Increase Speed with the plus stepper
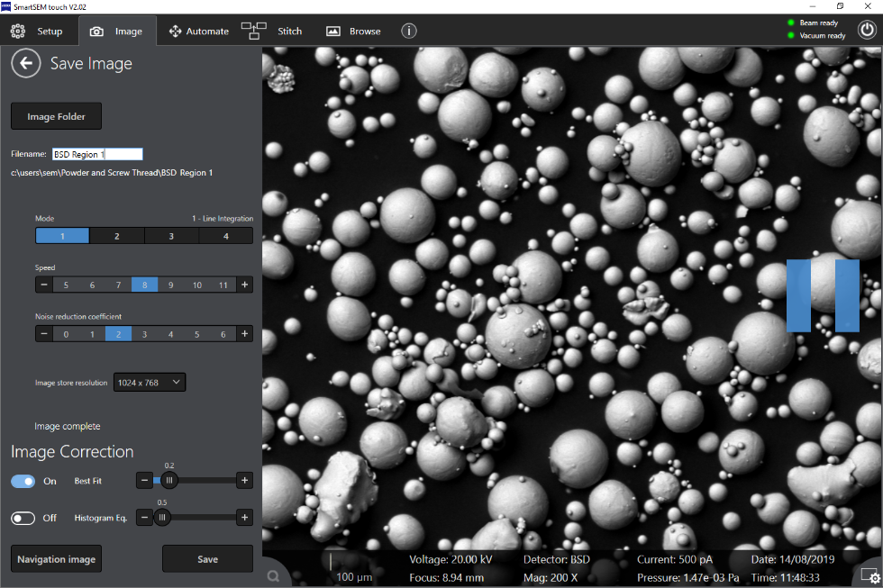 pyautogui.click(x=244, y=284)
